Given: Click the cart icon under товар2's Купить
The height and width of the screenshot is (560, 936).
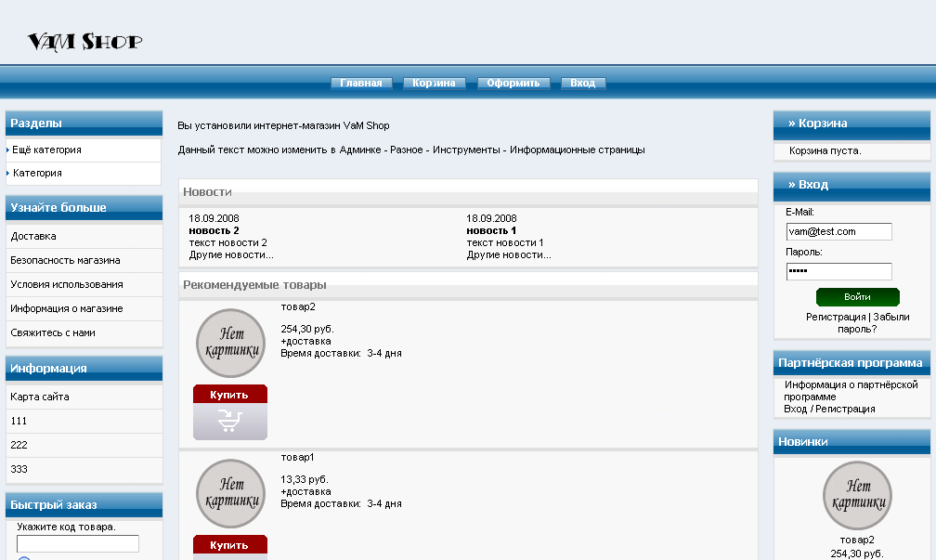Looking at the screenshot, I should click(229, 423).
